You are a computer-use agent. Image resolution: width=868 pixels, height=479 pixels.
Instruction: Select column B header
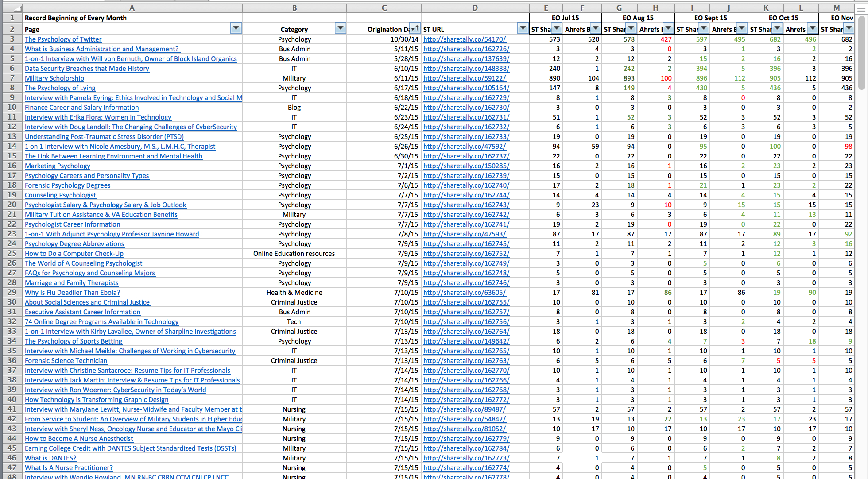[294, 8]
